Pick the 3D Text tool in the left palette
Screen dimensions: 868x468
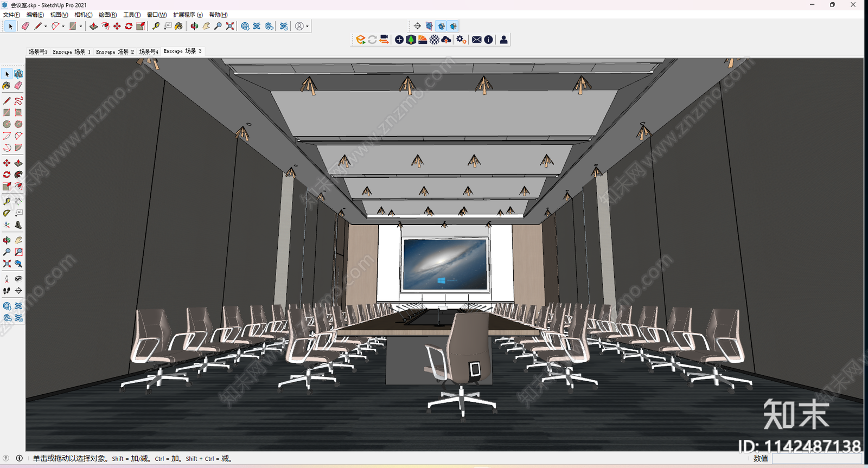18,225
